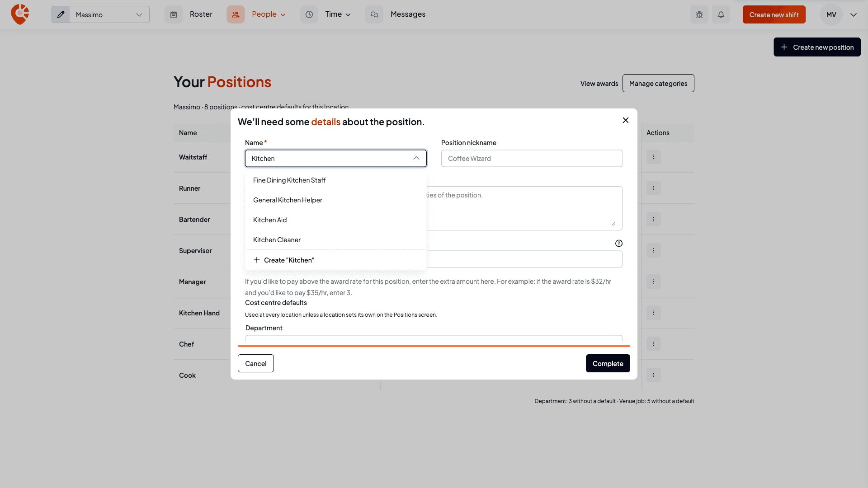
Task: Click the pencil edit icon beside Massimo
Action: coord(61,14)
